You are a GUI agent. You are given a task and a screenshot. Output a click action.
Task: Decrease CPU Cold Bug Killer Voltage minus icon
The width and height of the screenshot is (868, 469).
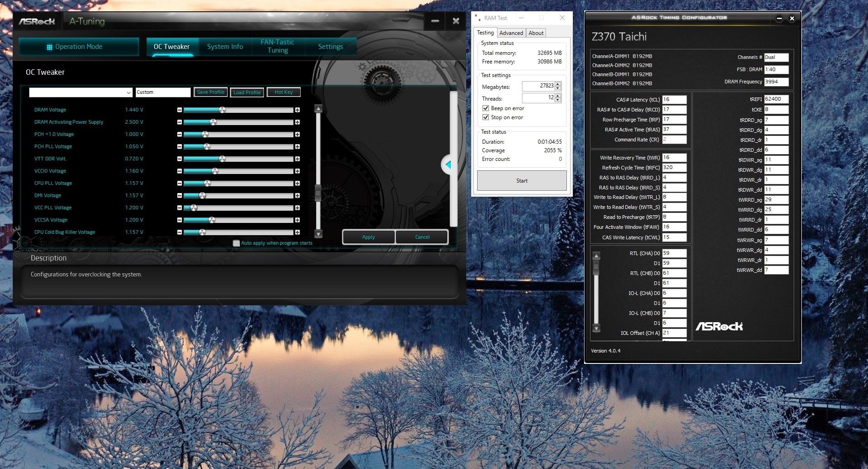point(180,232)
